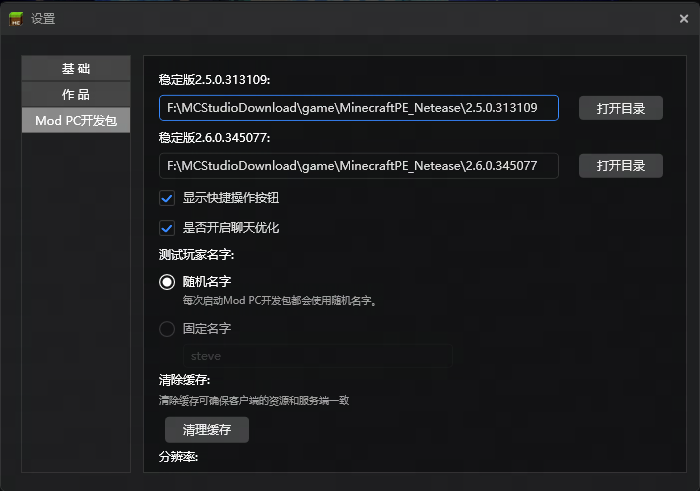Disable the 是否开启聊天优化 checkbox
700x491 pixels.
(167, 227)
